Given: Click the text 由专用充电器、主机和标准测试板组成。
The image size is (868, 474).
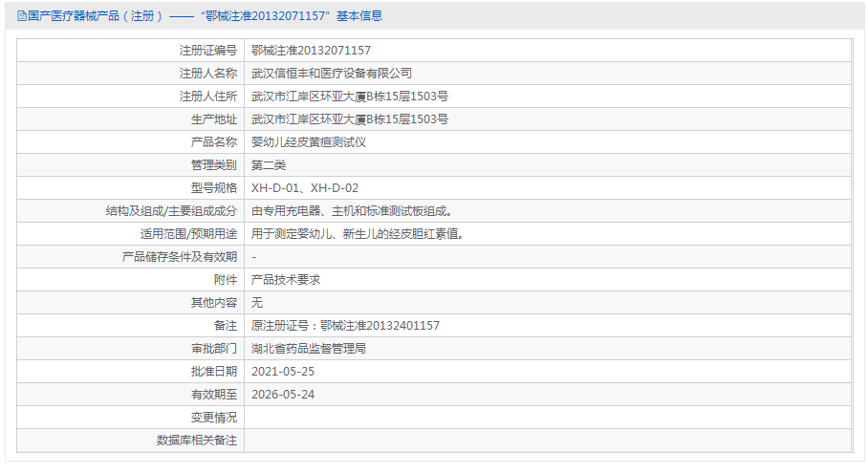Looking at the screenshot, I should coord(353,211).
